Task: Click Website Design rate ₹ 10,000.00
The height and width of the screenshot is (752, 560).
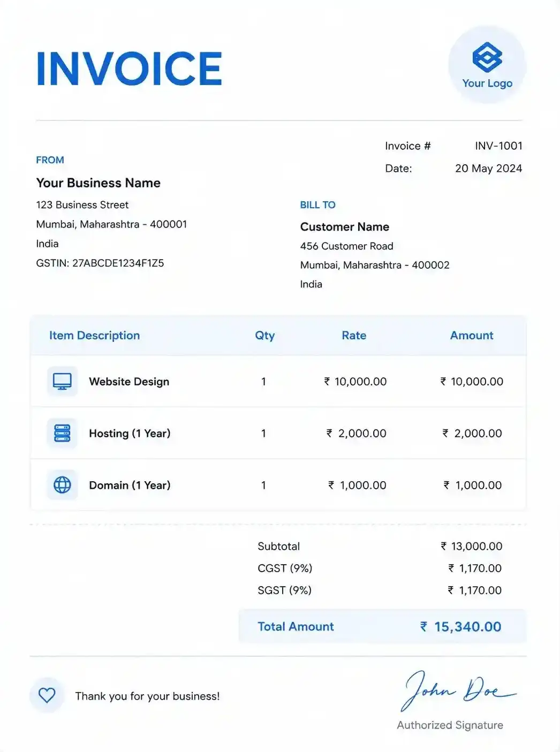Action: (355, 382)
